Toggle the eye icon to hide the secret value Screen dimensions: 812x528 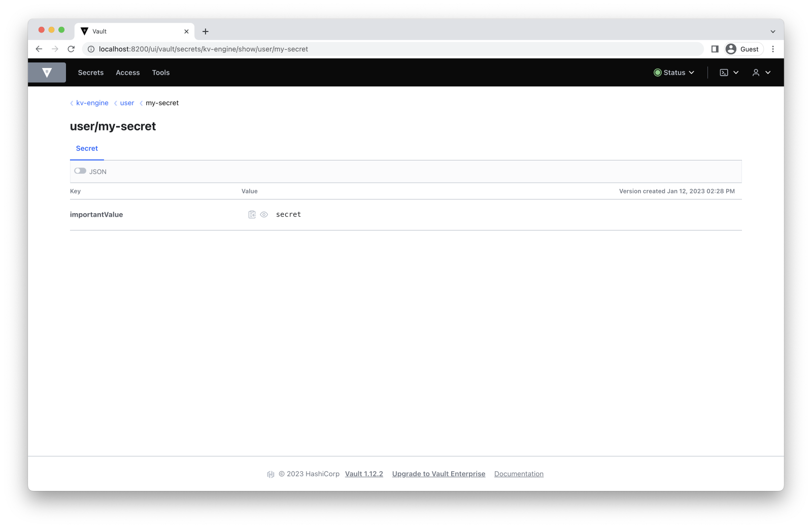(264, 215)
